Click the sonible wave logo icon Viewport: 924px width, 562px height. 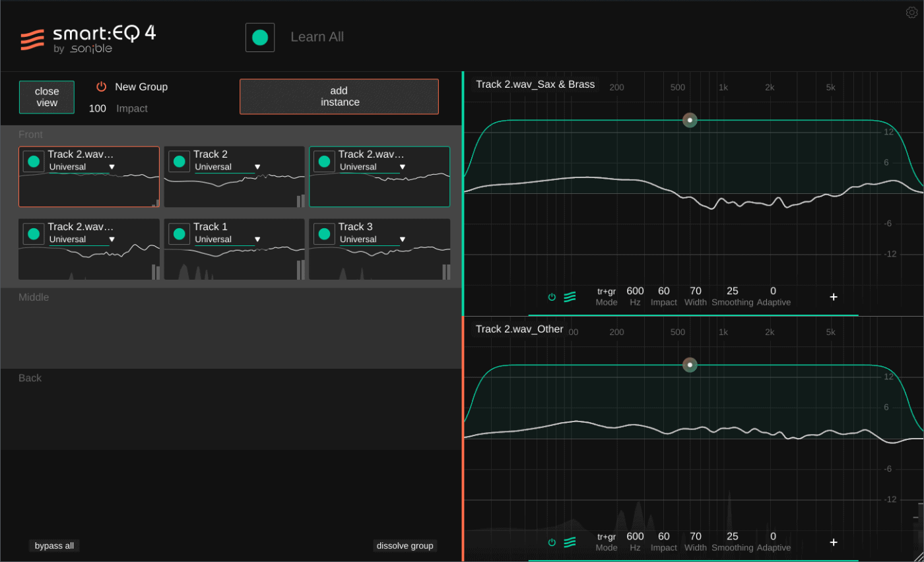(x=32, y=40)
